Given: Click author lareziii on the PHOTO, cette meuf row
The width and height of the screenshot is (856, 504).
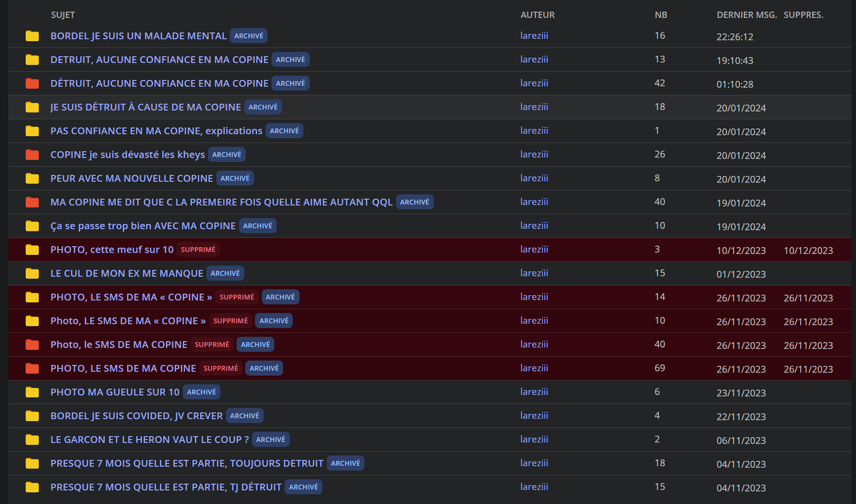Looking at the screenshot, I should (x=534, y=250).
